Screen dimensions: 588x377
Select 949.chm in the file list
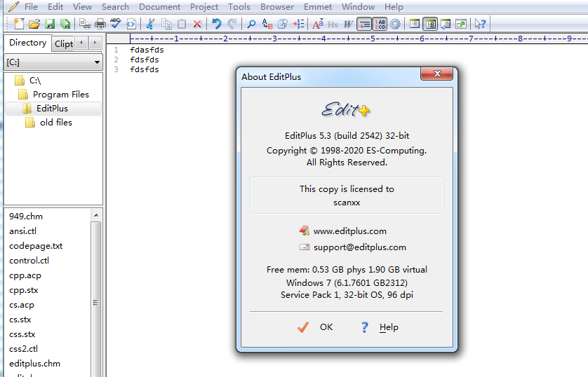tap(26, 216)
